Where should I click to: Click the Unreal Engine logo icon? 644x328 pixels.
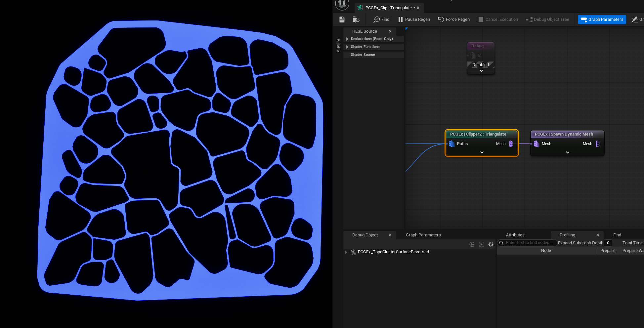[x=342, y=4]
